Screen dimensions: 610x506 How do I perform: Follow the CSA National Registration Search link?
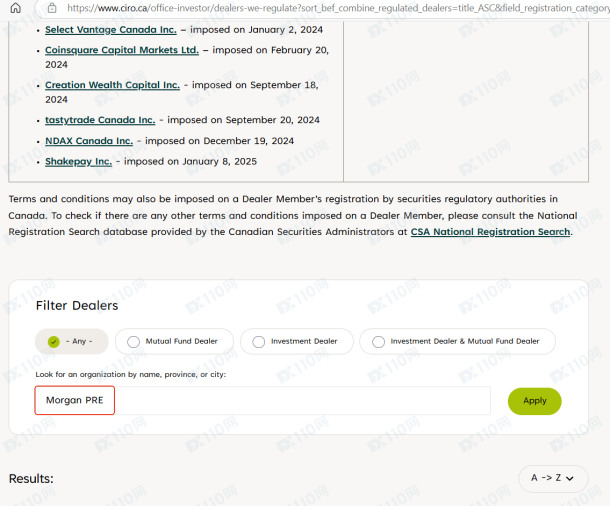click(491, 232)
